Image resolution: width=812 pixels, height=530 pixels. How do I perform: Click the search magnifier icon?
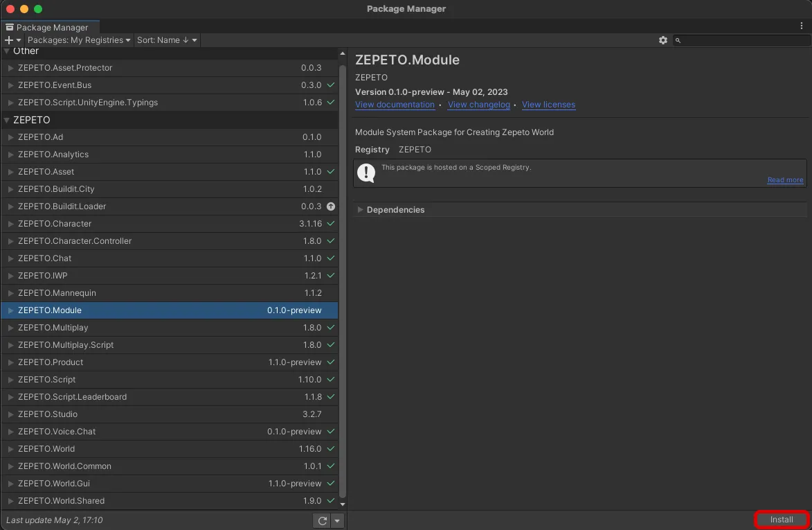coord(678,40)
